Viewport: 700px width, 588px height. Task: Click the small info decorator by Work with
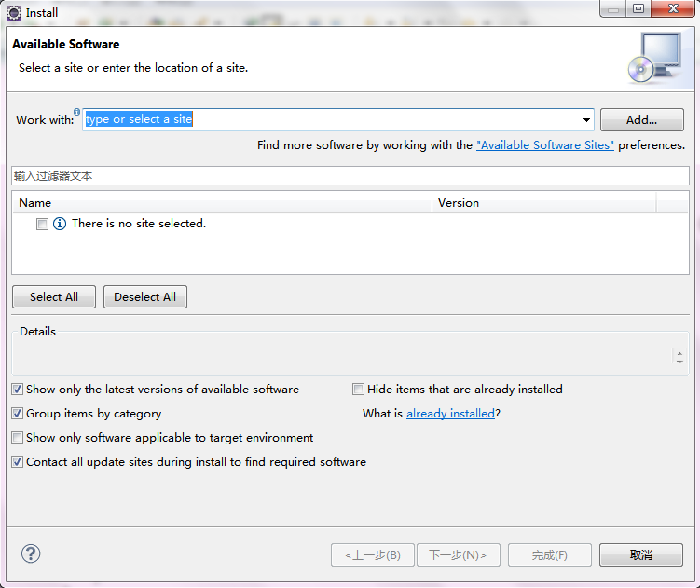[76, 111]
